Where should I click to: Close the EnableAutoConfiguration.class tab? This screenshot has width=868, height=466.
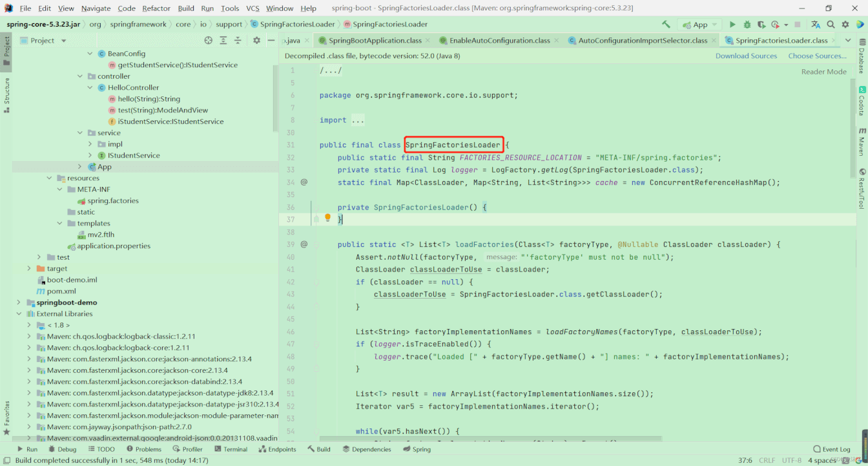558,40
